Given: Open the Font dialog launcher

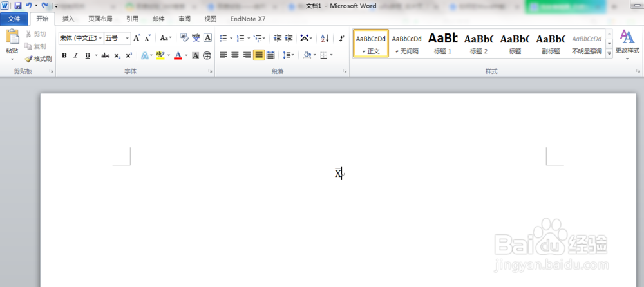Looking at the screenshot, I should 211,71.
